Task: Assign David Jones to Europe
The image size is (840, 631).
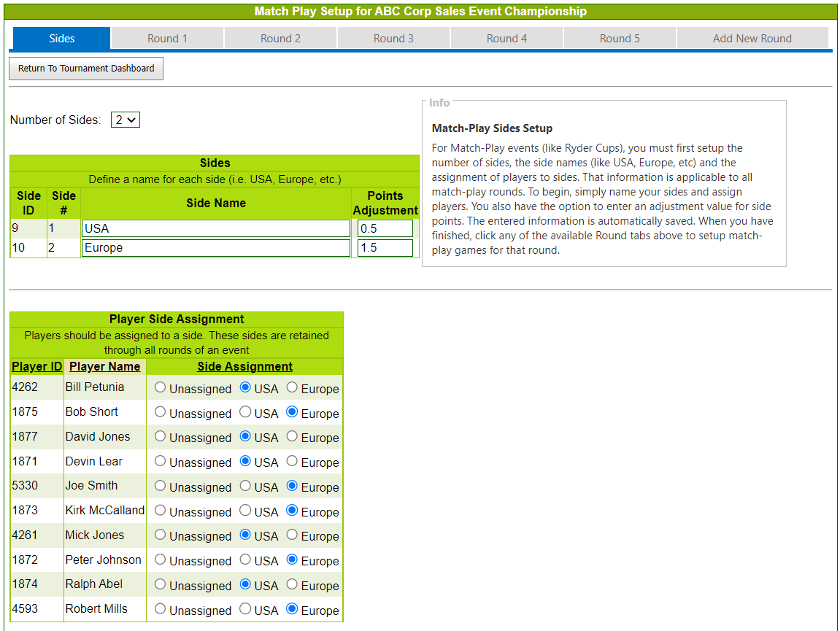Action: (x=292, y=436)
